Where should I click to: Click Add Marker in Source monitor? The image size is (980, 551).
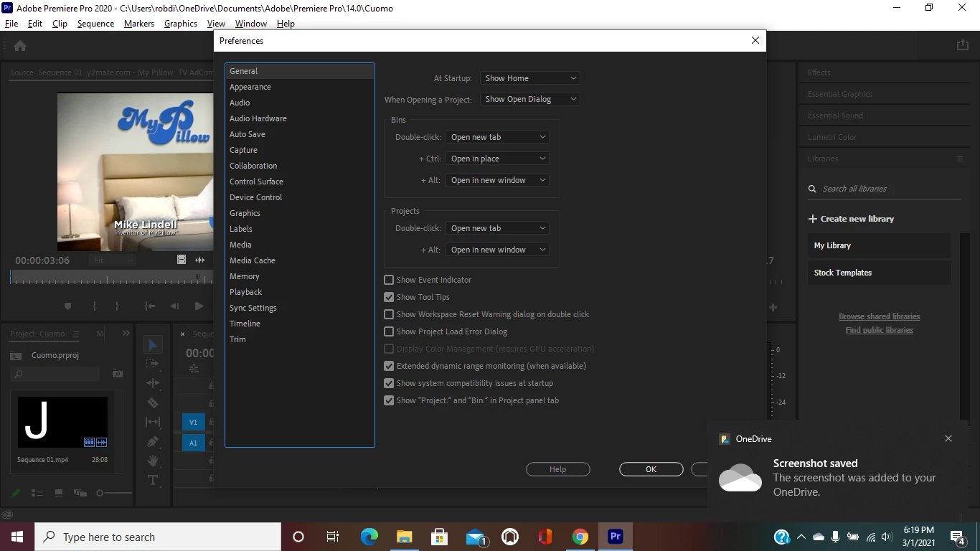coord(67,306)
